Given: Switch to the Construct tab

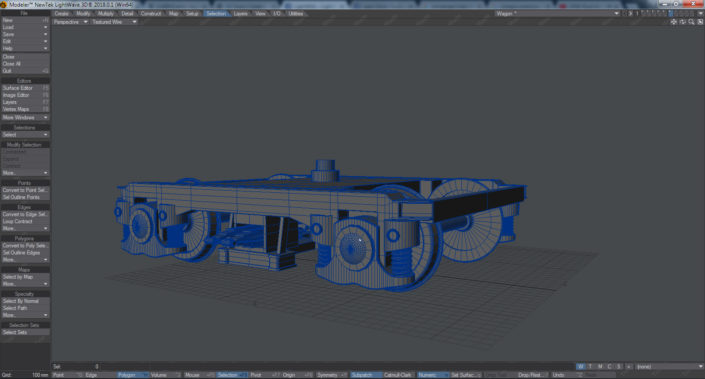Looking at the screenshot, I should [151, 13].
